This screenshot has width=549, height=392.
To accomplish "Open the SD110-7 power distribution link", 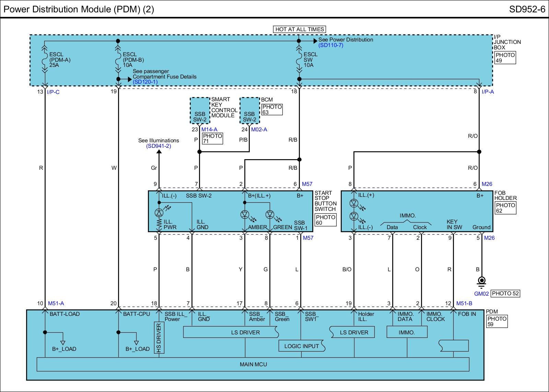I will click(x=330, y=45).
